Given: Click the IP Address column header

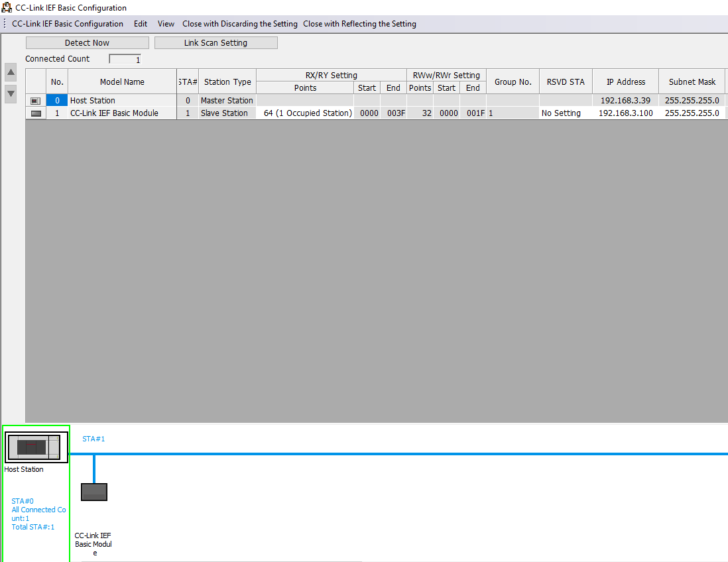Looking at the screenshot, I should [625, 82].
